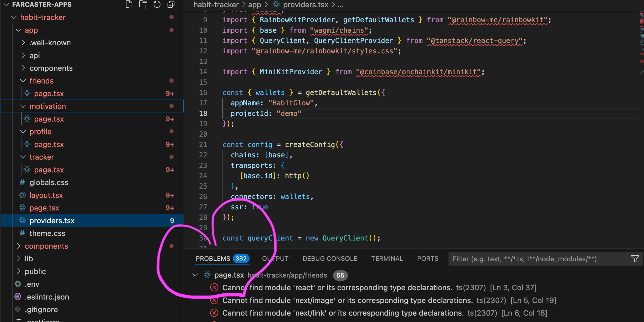Click line number 18 in the gutter
This screenshot has width=644, height=322.
(203, 113)
